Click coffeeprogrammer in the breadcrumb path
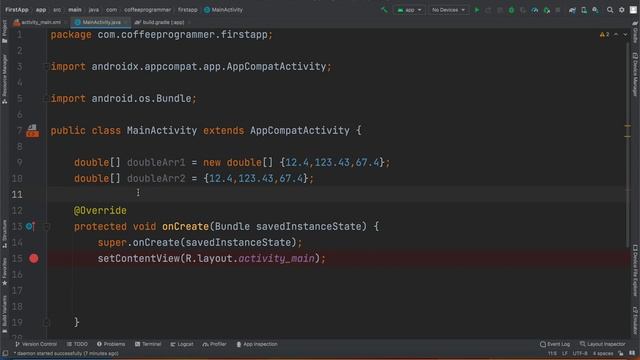Image resolution: width=640 pixels, height=360 pixels. point(147,10)
